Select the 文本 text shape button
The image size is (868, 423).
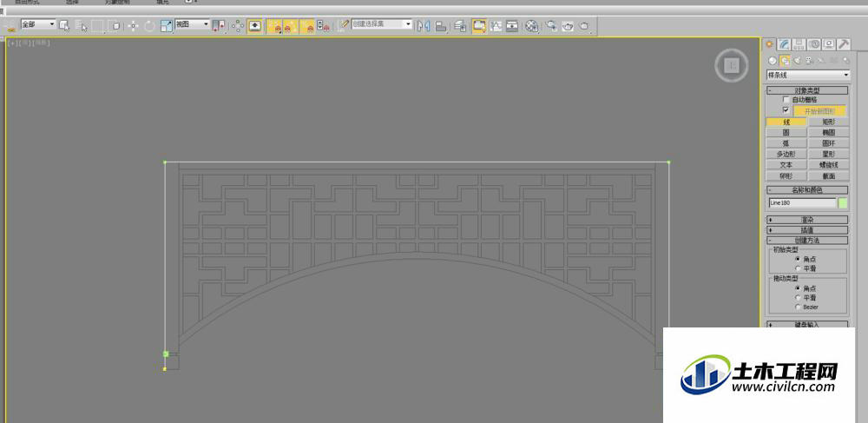pos(786,165)
